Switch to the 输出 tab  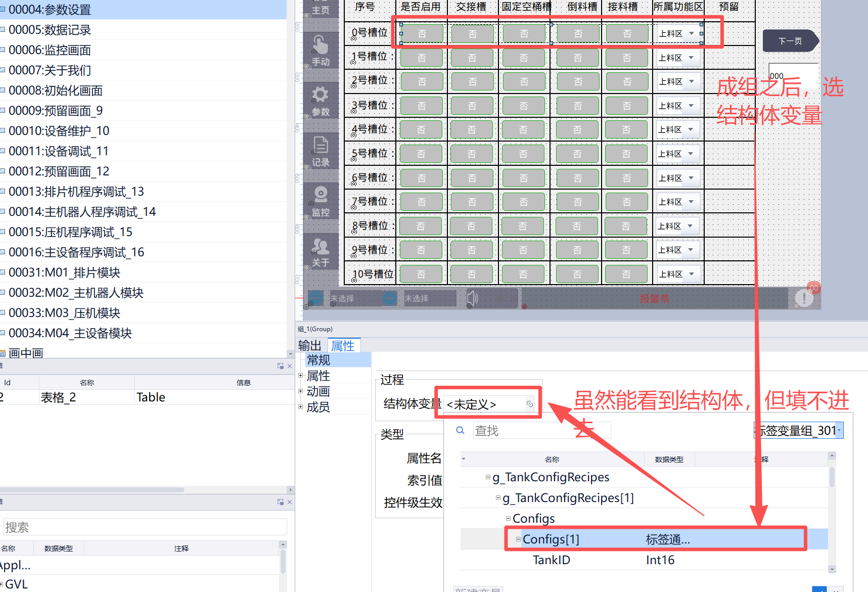(309, 346)
